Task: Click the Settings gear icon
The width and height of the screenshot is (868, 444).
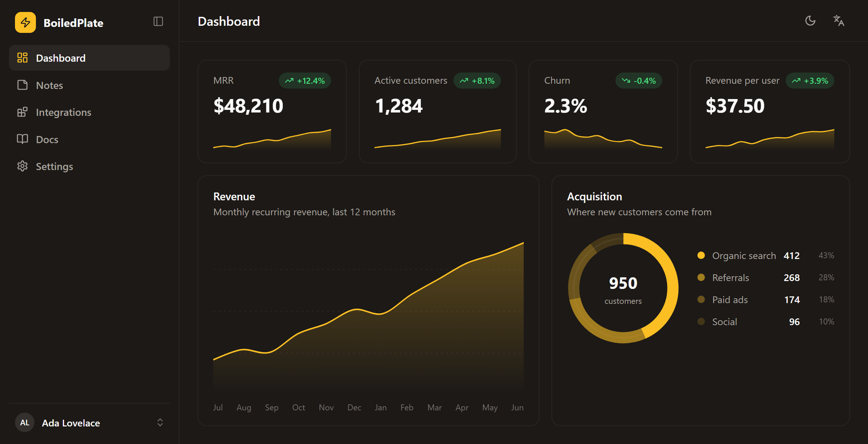Action: [x=22, y=166]
